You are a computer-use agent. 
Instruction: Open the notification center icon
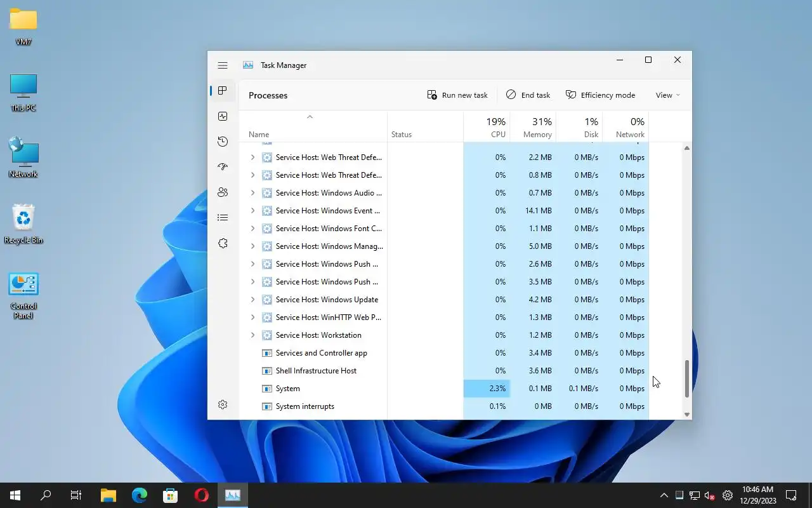792,495
